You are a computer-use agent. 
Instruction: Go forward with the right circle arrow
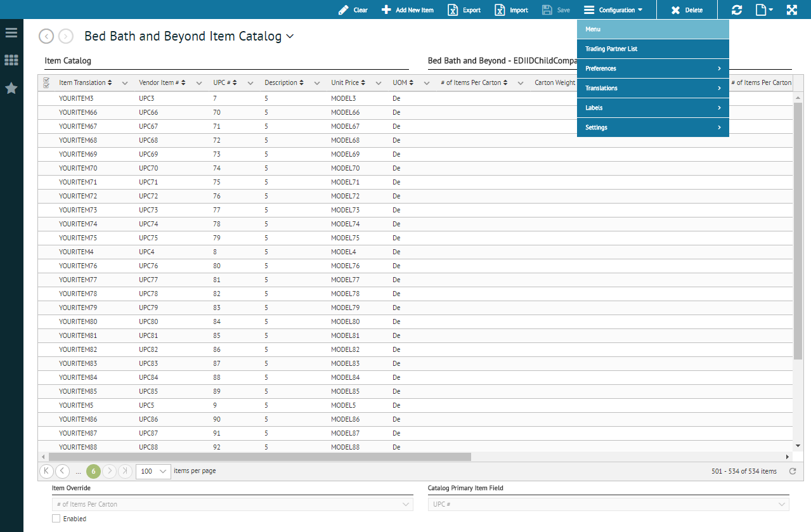coord(65,36)
